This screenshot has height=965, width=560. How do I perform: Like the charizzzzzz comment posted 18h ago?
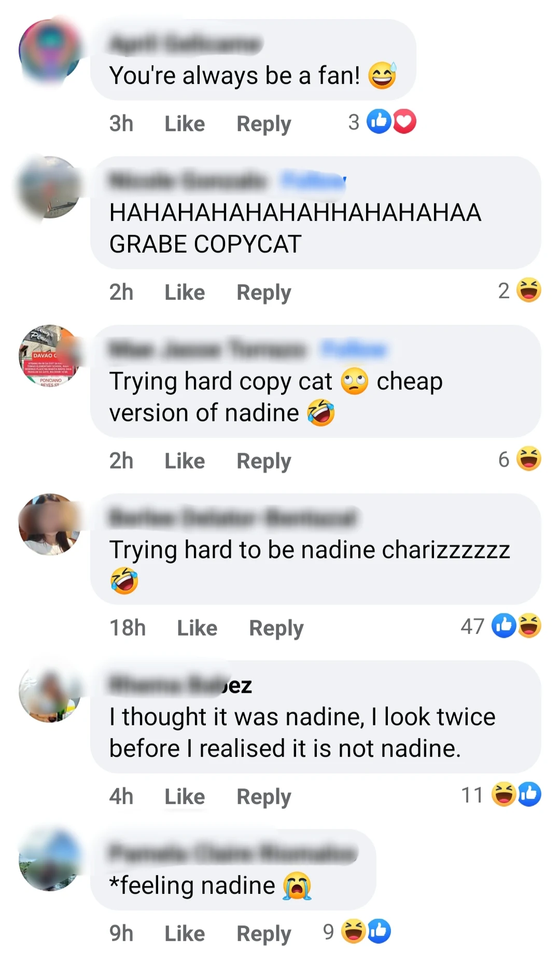pos(197,628)
